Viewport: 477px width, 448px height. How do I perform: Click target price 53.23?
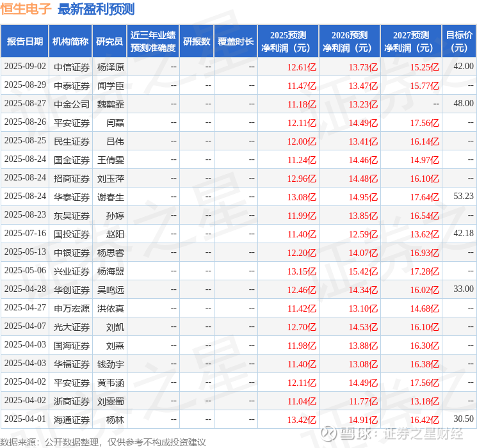[x=464, y=196]
